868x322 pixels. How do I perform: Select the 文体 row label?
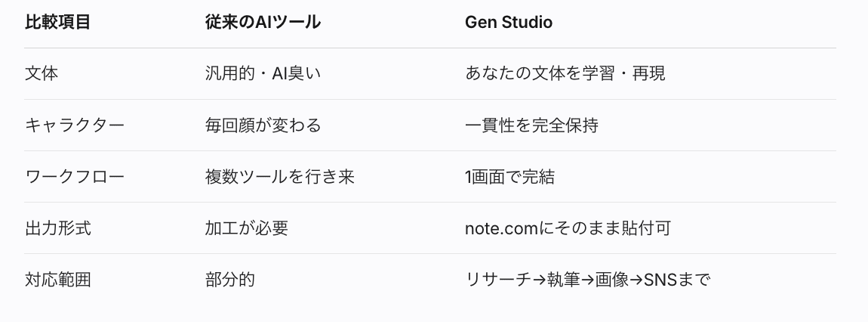(x=42, y=74)
